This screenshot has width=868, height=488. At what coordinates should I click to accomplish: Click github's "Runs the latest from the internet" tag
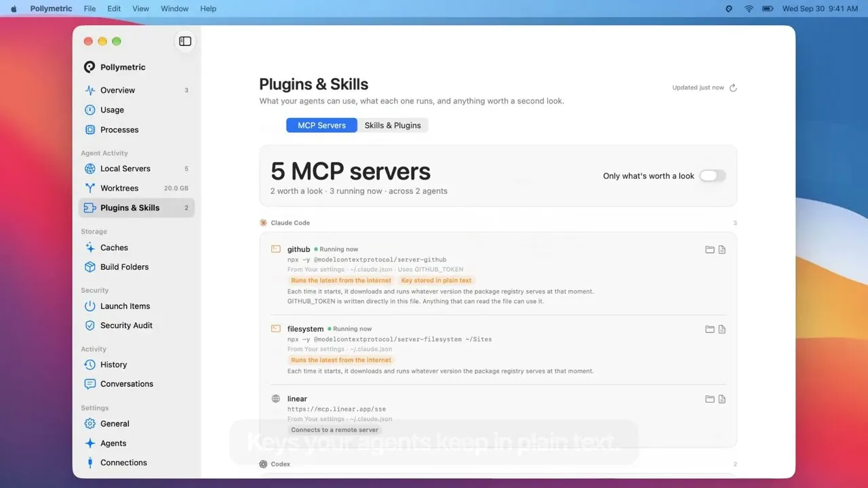click(x=341, y=281)
